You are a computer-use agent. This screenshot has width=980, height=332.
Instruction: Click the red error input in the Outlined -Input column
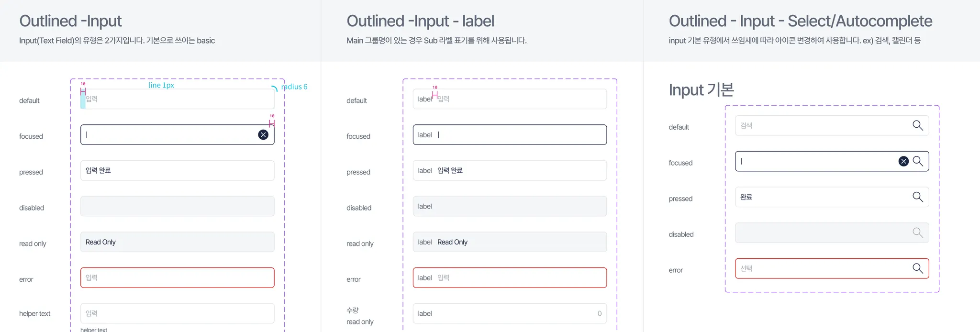pyautogui.click(x=177, y=278)
